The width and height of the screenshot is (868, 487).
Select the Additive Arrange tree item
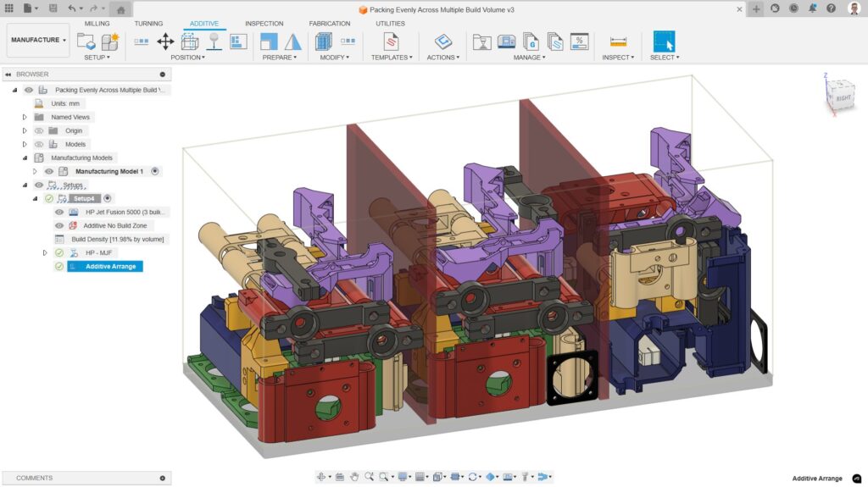(105, 266)
